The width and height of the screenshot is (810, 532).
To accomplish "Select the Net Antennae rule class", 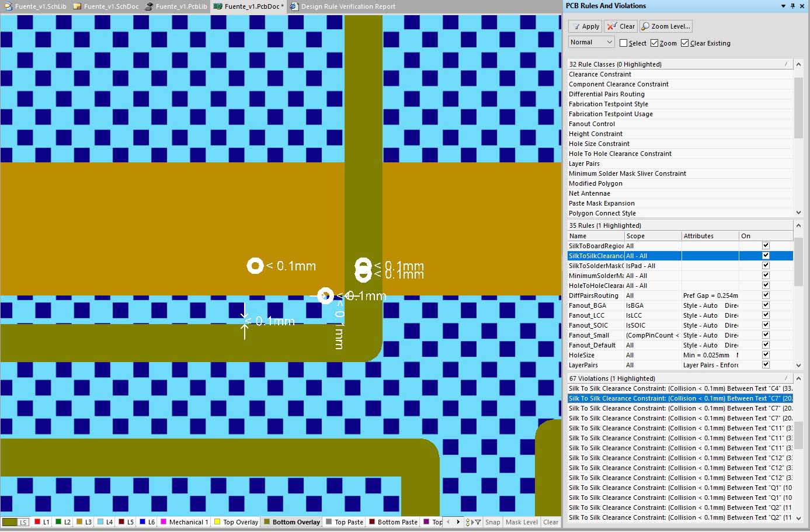I will [x=589, y=193].
